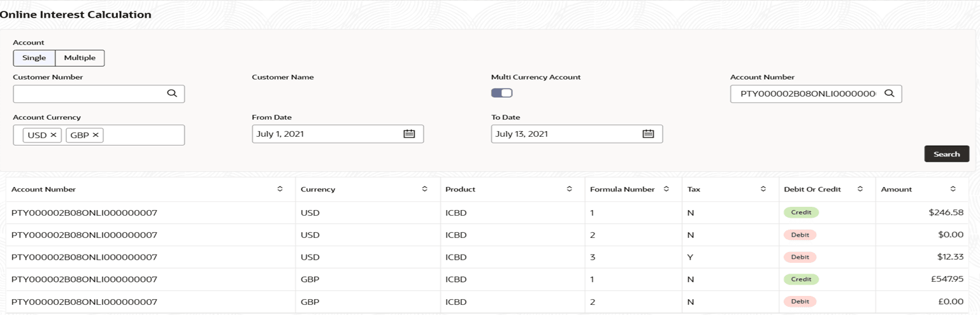
Task: Sort table by Amount column
Action: (953, 189)
